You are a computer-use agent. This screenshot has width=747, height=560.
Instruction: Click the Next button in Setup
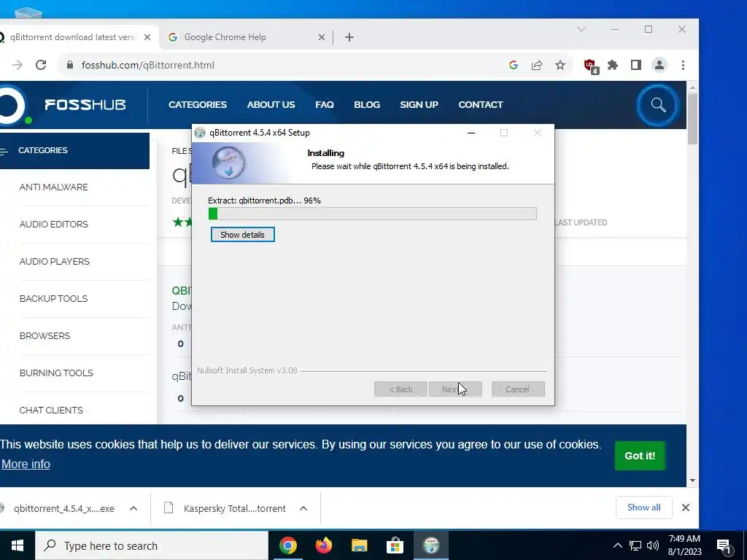point(455,389)
